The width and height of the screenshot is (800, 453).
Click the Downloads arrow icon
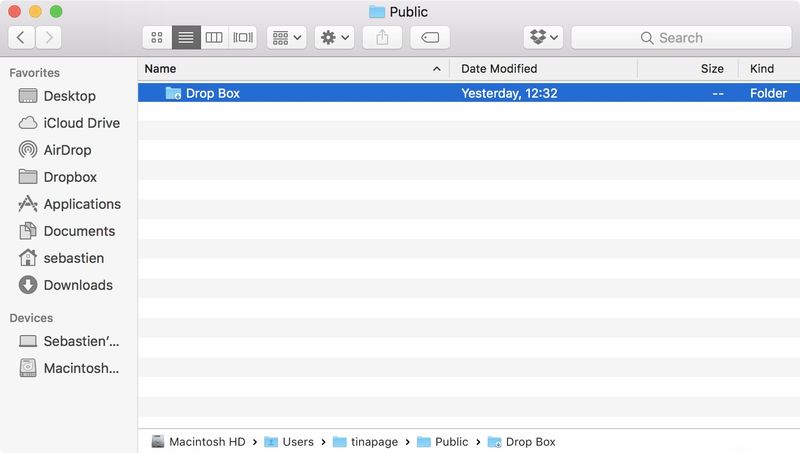[x=28, y=285]
